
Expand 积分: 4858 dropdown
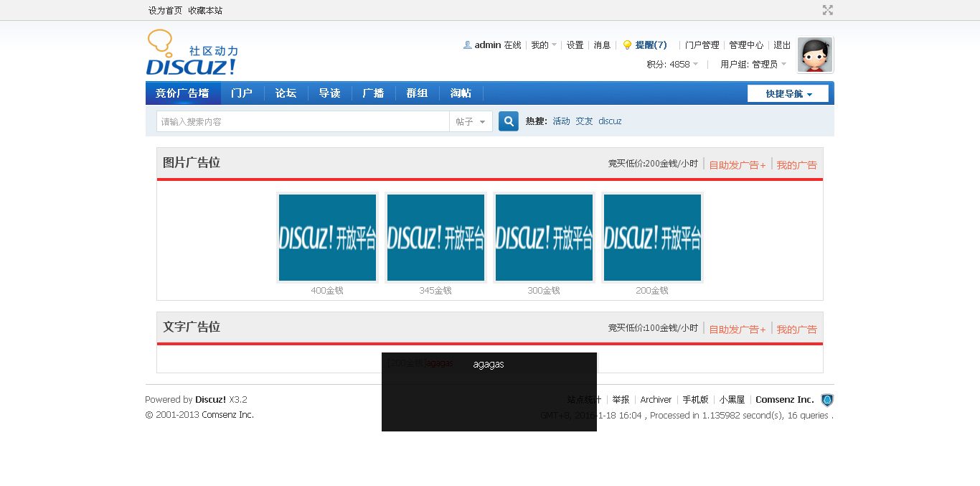tap(672, 64)
